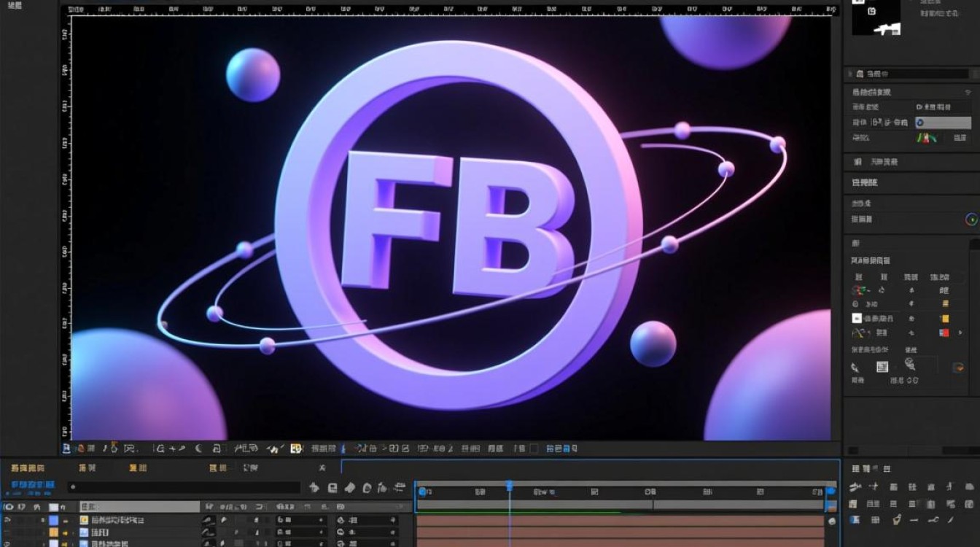Click the orange icon at right panel bottom
The image size is (980, 547).
tap(958, 368)
